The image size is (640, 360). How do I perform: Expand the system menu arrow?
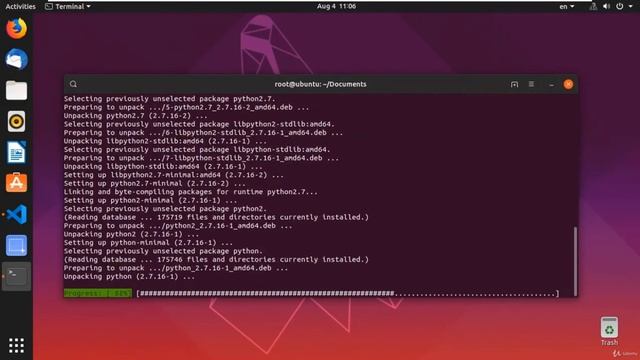point(630,7)
